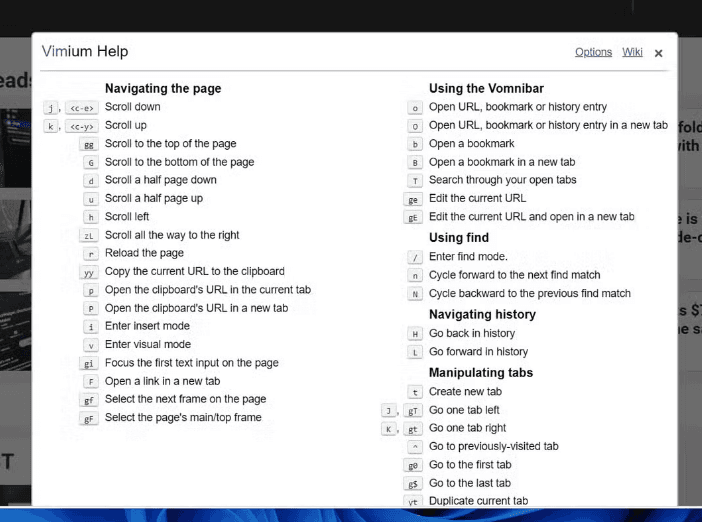Click 'Search through your open tabs' text

tap(502, 180)
